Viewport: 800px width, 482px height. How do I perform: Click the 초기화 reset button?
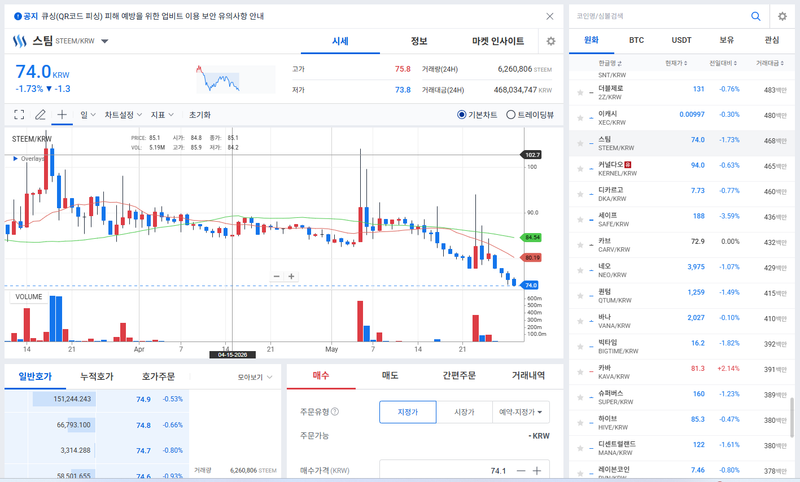click(199, 115)
